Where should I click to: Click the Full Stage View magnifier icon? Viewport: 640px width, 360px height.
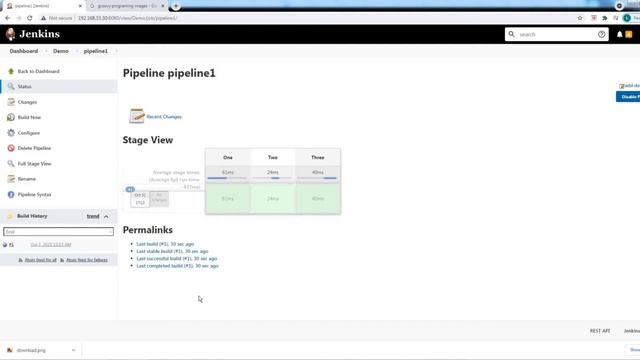pos(11,164)
